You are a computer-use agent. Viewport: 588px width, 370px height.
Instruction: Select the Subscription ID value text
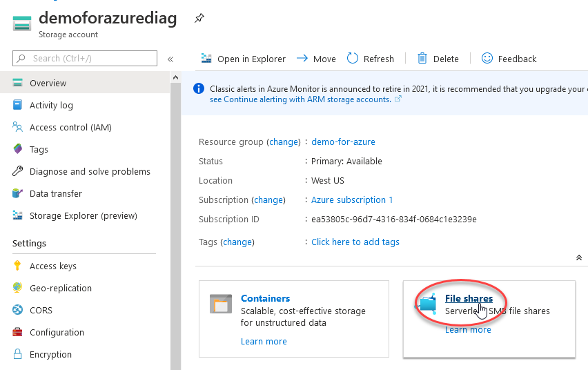(x=394, y=219)
